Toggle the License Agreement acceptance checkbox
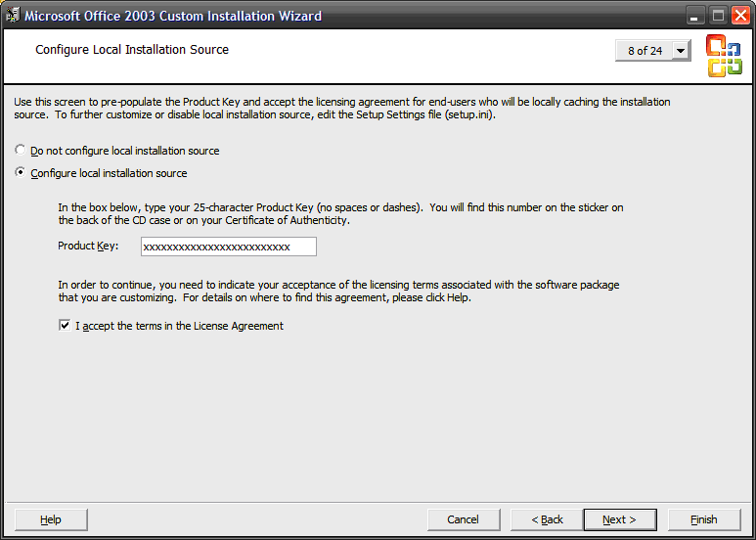Screen dimensions: 756x540 point(65,326)
